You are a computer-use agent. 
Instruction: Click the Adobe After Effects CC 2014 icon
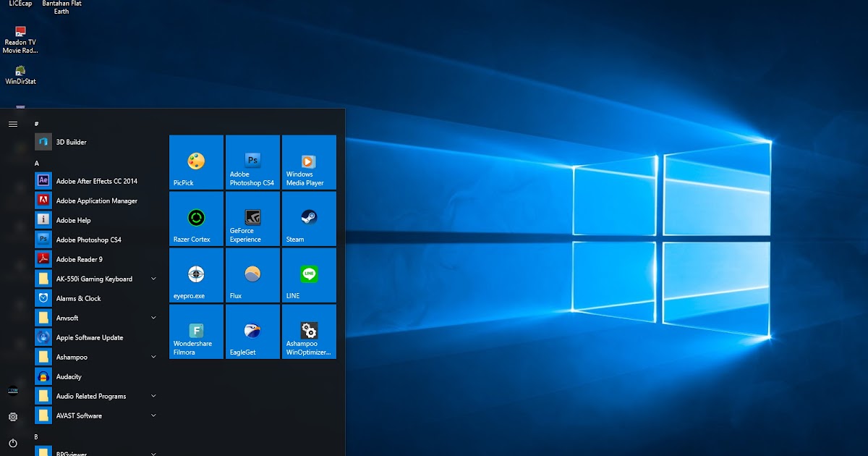point(43,181)
